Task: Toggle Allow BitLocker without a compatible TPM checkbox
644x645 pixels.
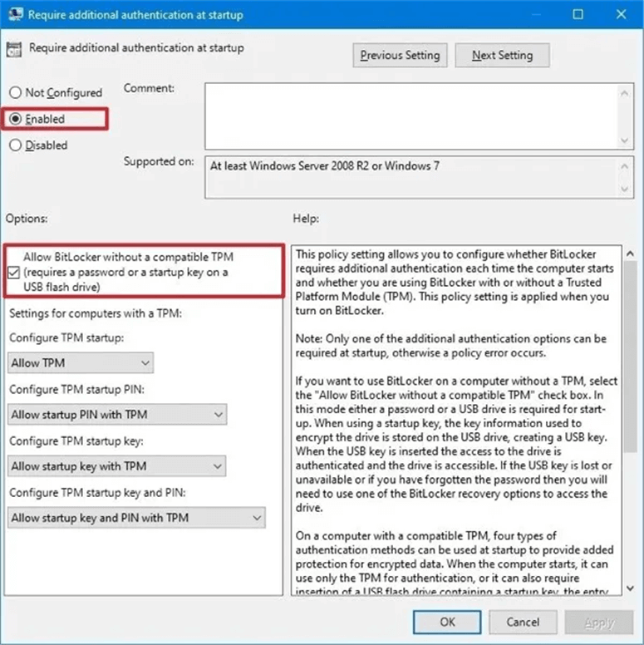Action: (14, 273)
